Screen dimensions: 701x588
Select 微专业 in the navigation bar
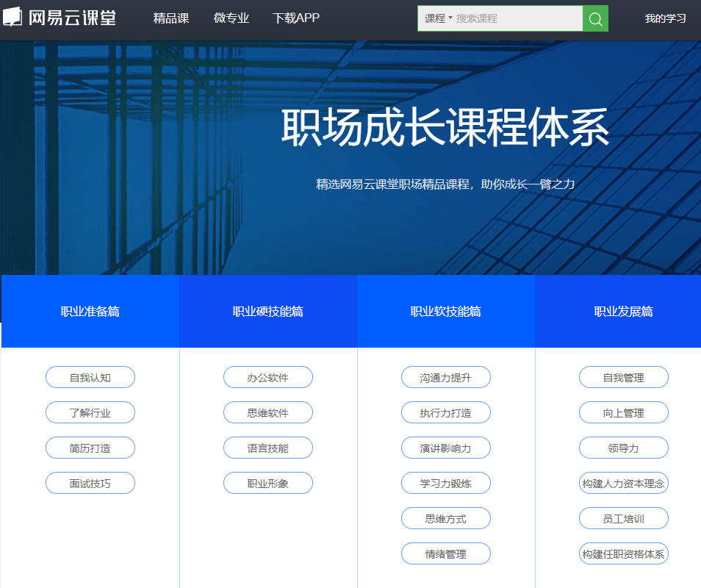pyautogui.click(x=231, y=18)
